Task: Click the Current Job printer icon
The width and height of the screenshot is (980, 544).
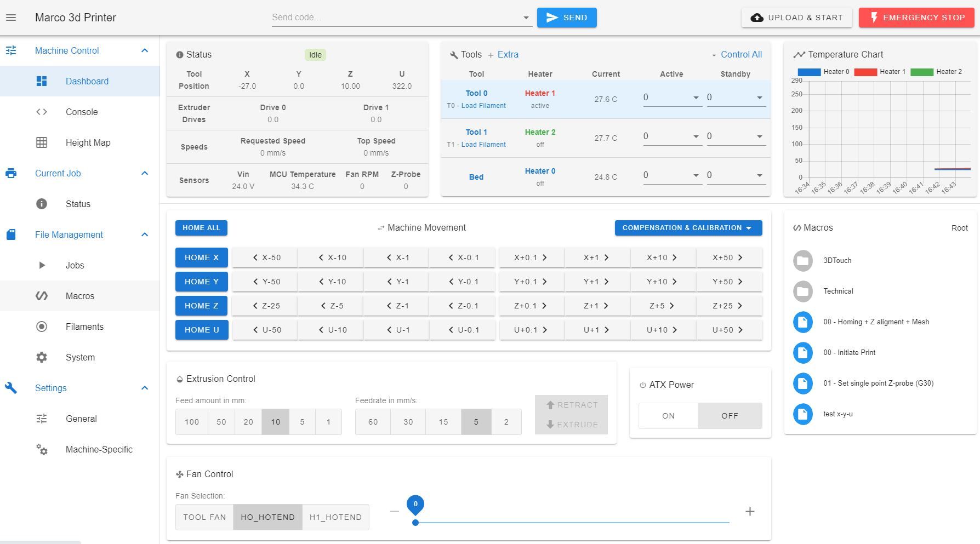Action: pyautogui.click(x=11, y=173)
